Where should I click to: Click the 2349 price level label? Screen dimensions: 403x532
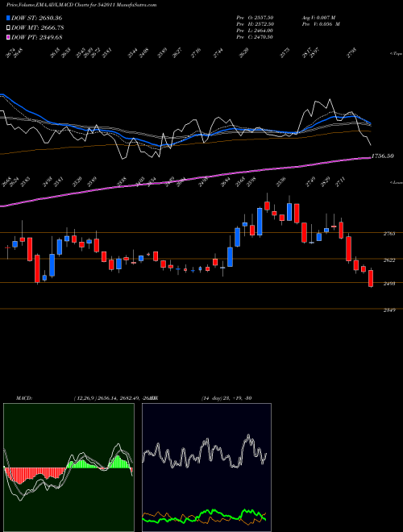(389, 310)
